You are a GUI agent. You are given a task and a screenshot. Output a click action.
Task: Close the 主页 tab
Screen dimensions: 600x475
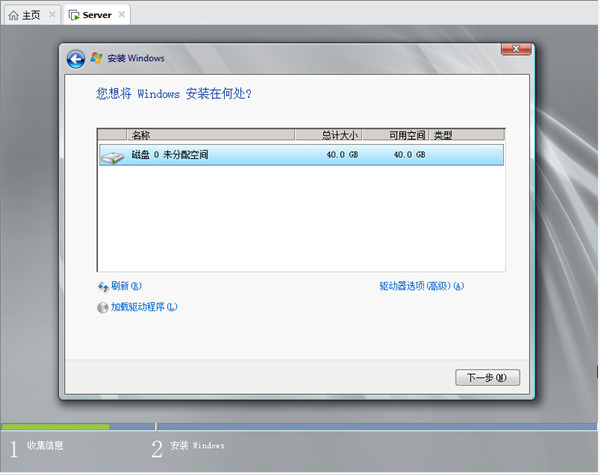(52, 15)
